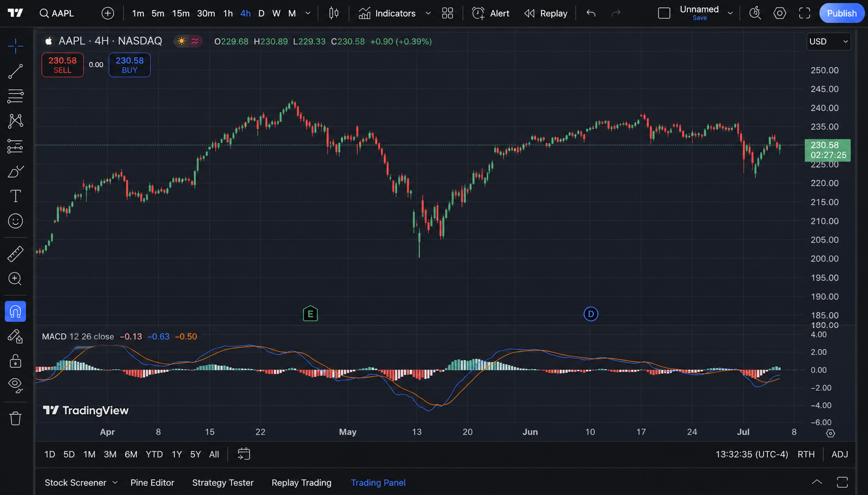The image size is (868, 495).
Task: Expand the layout manage dropdown arrow
Action: (730, 13)
